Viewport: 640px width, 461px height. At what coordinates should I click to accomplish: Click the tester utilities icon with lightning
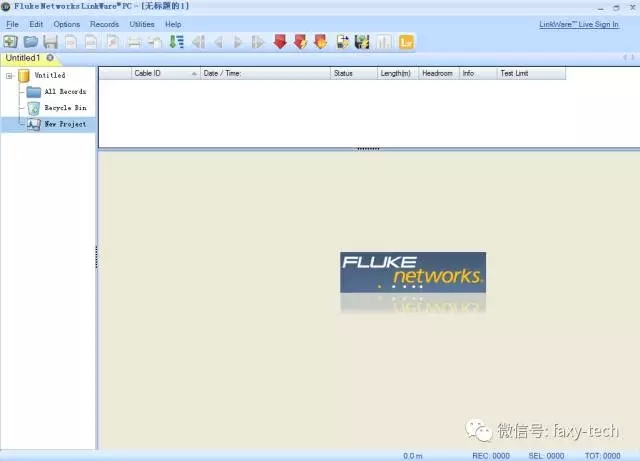coord(362,42)
